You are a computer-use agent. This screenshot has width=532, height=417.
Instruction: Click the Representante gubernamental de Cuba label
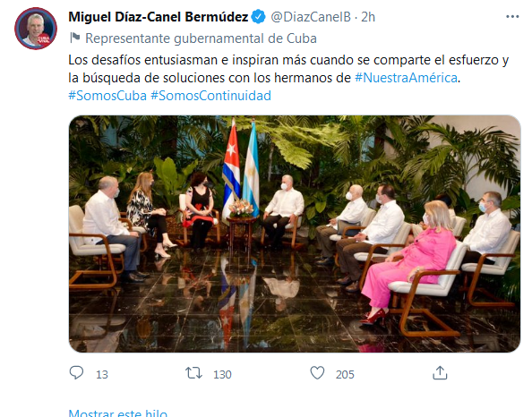201,38
